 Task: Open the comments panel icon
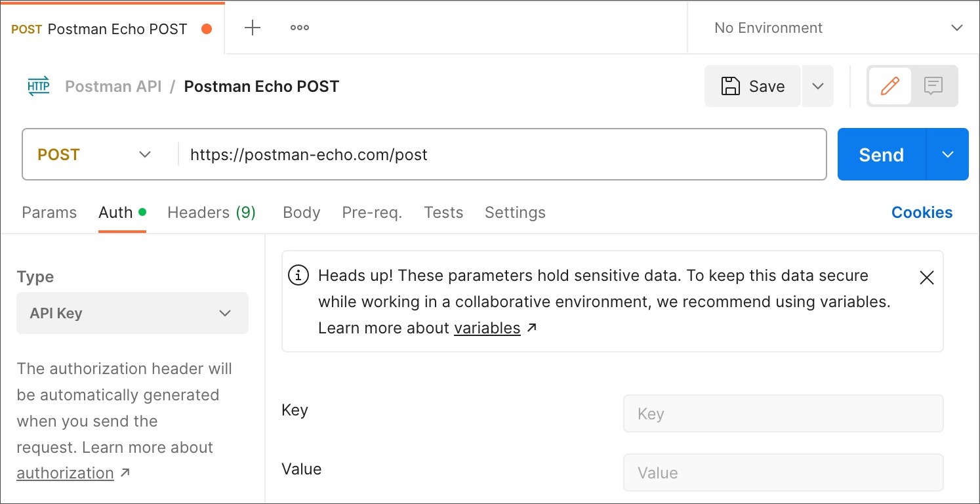pyautogui.click(x=933, y=85)
